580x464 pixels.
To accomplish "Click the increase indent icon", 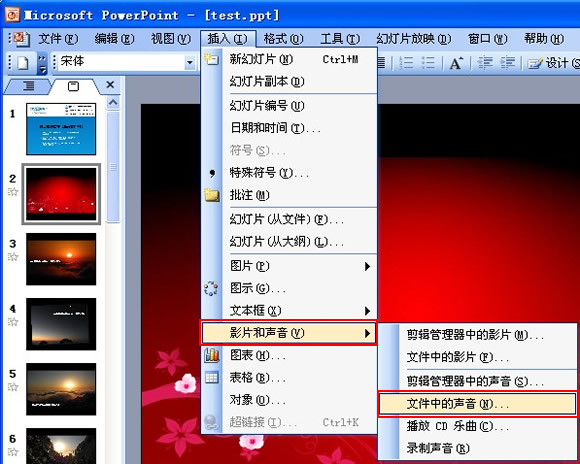I will coord(508,63).
